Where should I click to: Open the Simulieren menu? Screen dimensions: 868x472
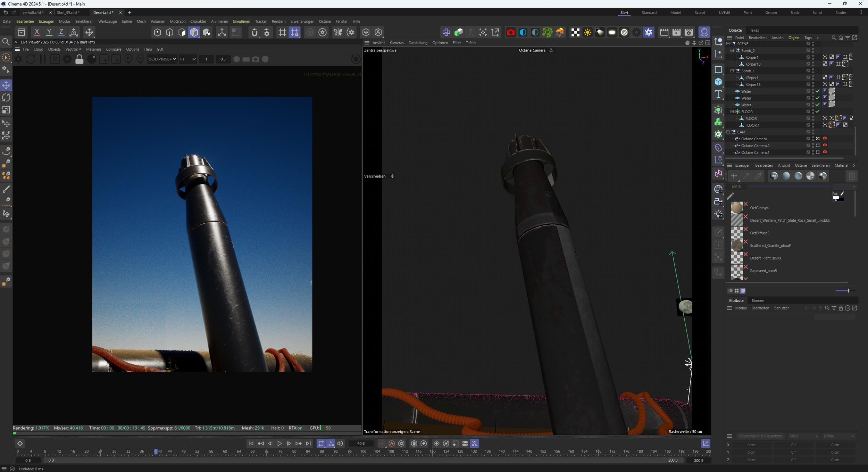coord(241,22)
